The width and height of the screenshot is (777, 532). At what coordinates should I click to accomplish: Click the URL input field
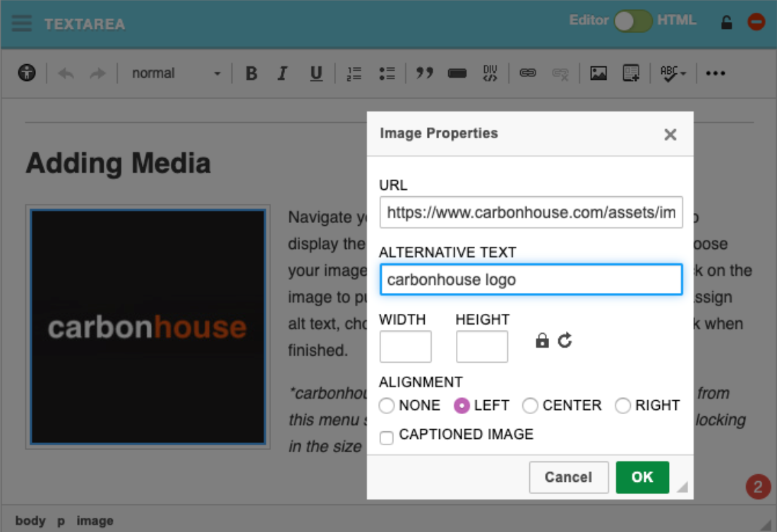(x=531, y=212)
